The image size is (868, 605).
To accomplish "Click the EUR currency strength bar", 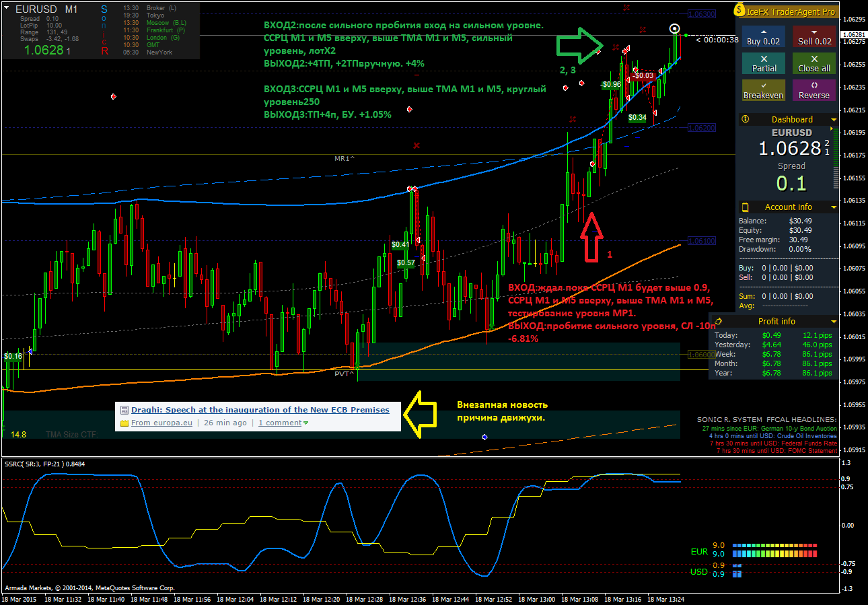I will 774,550.
